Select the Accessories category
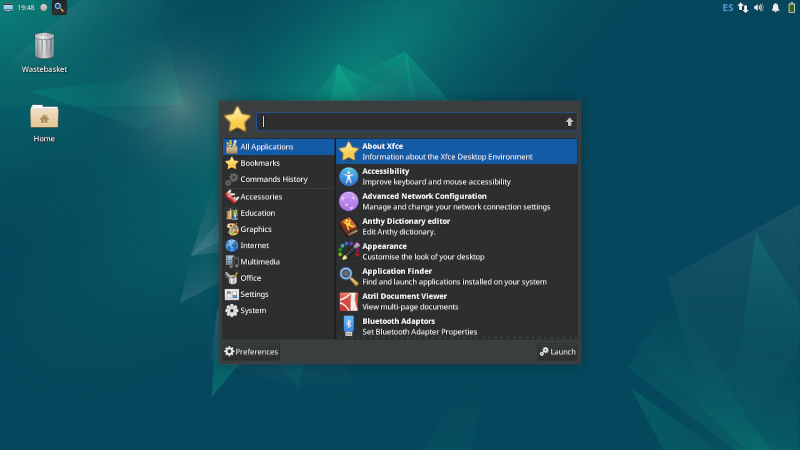The height and width of the screenshot is (450, 800). (x=279, y=196)
